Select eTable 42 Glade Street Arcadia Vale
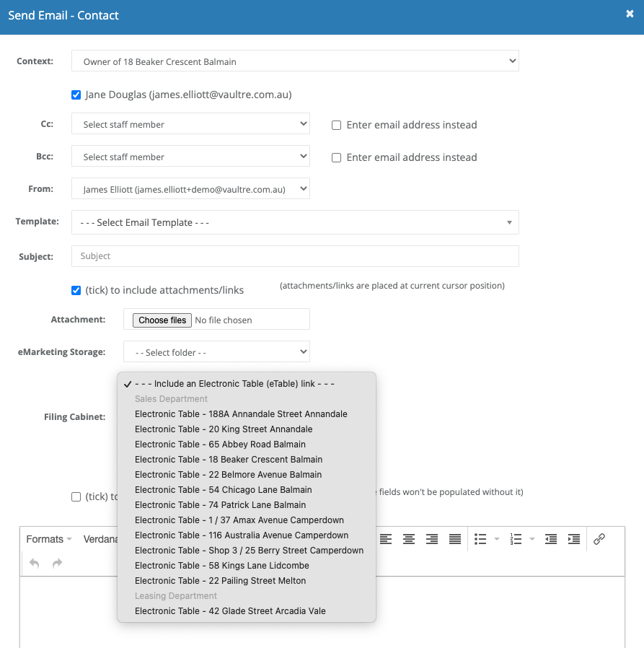 247,610
